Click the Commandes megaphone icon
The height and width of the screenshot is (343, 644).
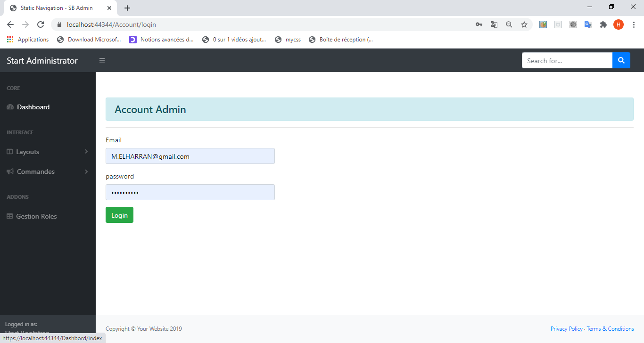tap(9, 171)
